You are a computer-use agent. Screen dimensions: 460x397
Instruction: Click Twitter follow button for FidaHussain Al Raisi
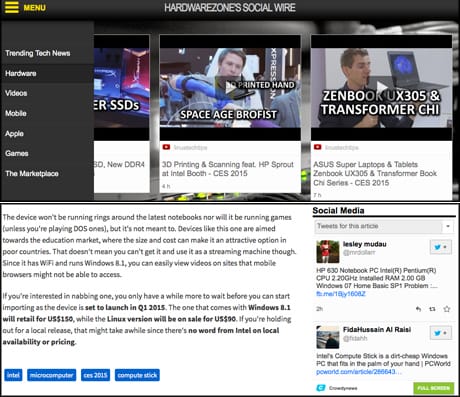point(441,333)
